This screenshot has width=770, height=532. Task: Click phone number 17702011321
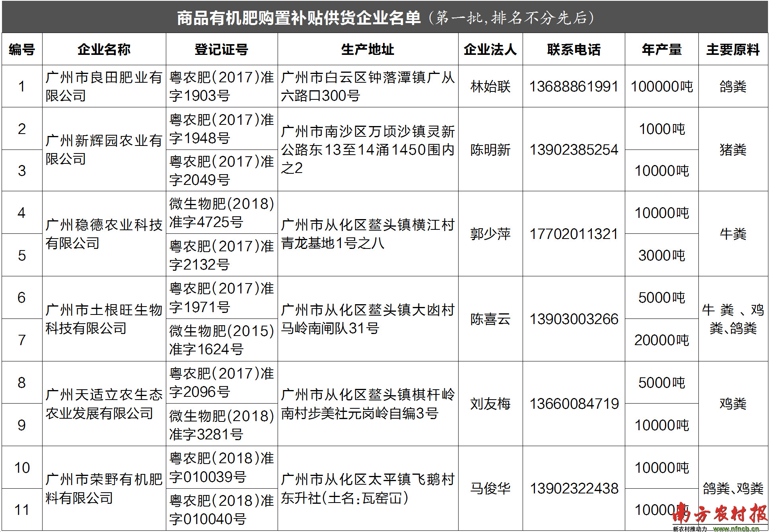[x=574, y=234]
